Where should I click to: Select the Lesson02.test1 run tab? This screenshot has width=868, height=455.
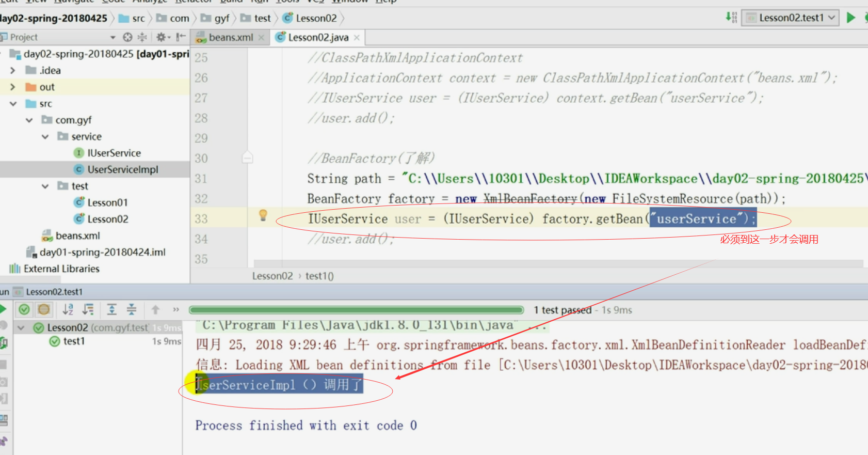click(48, 292)
